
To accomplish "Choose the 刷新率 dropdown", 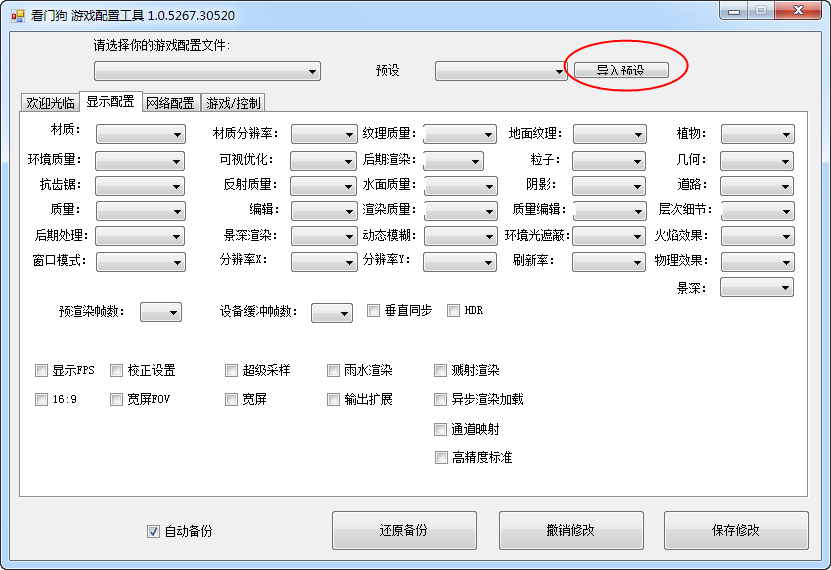I will click(609, 262).
